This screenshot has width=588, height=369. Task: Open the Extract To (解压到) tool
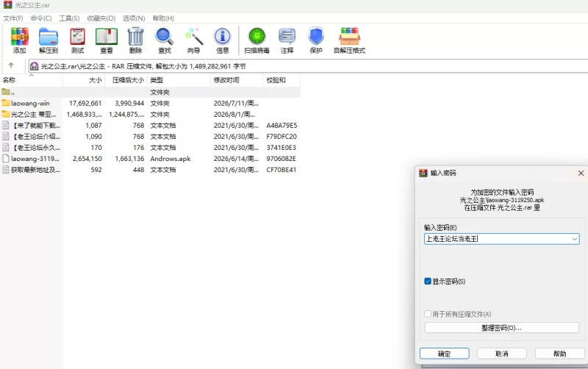click(49, 40)
